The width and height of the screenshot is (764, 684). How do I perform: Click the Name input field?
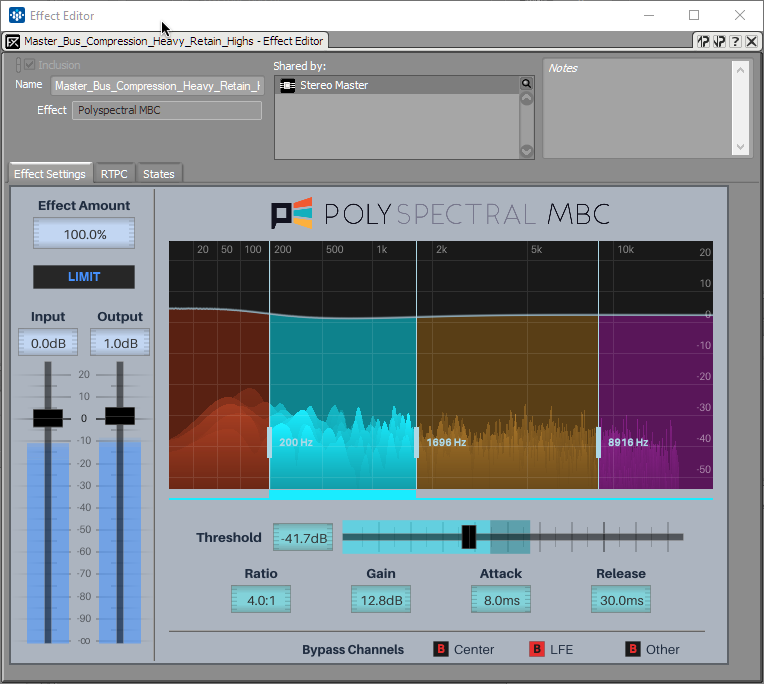(x=157, y=86)
